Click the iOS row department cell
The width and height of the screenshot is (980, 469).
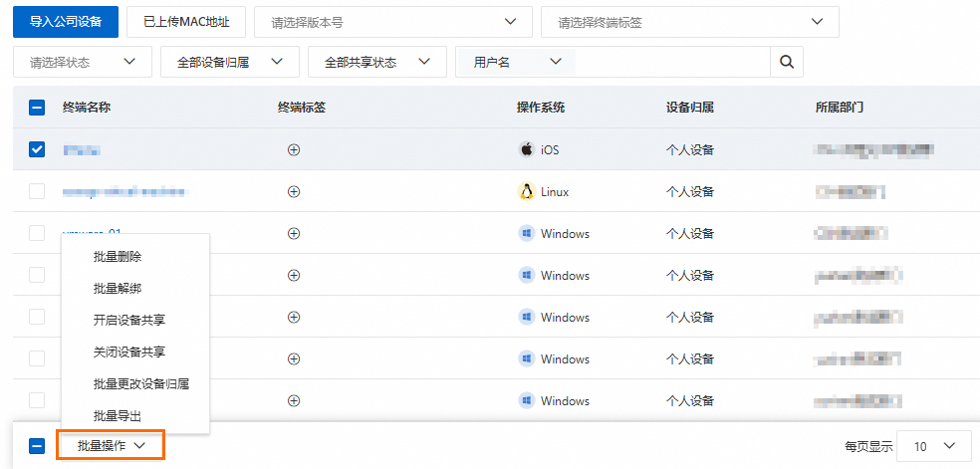(x=874, y=150)
